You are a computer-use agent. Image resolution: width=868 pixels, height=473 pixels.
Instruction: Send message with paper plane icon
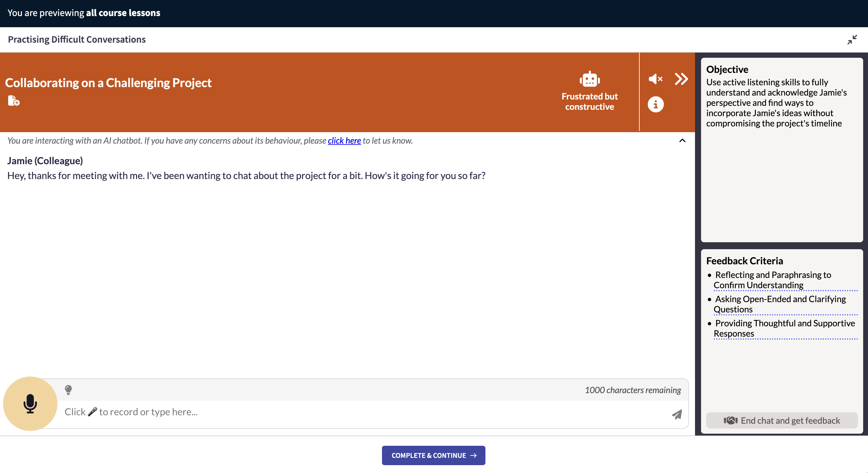point(677,414)
